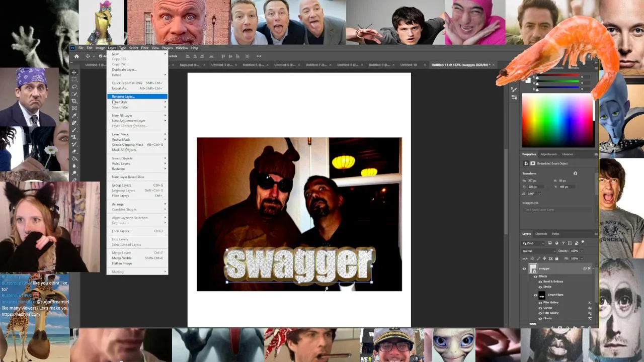
Task: Click the smart object filter icon
Action: click(x=576, y=243)
